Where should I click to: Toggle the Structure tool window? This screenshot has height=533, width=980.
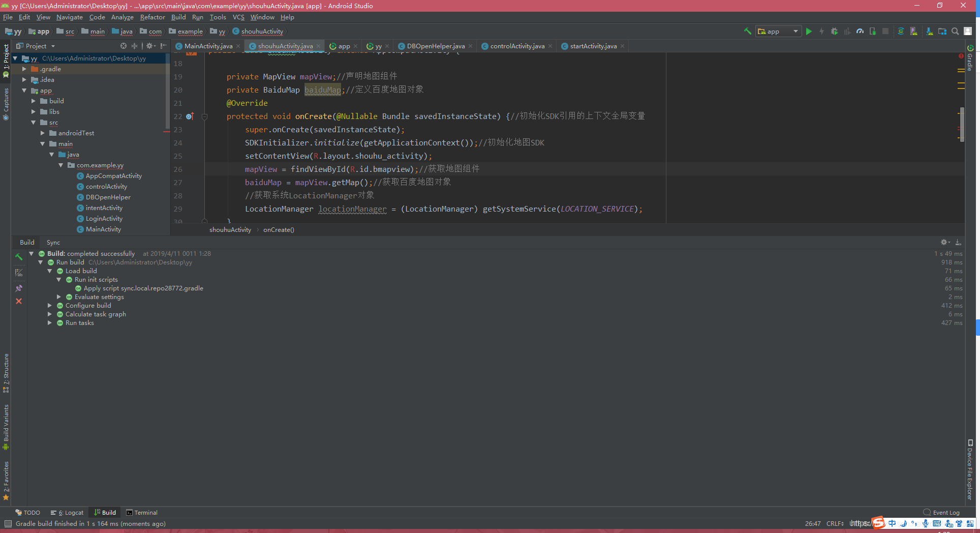click(6, 373)
